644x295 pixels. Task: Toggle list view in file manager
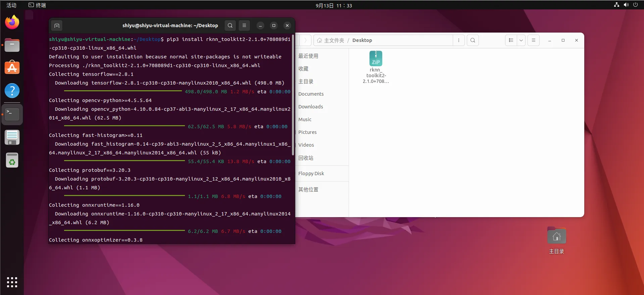point(511,40)
